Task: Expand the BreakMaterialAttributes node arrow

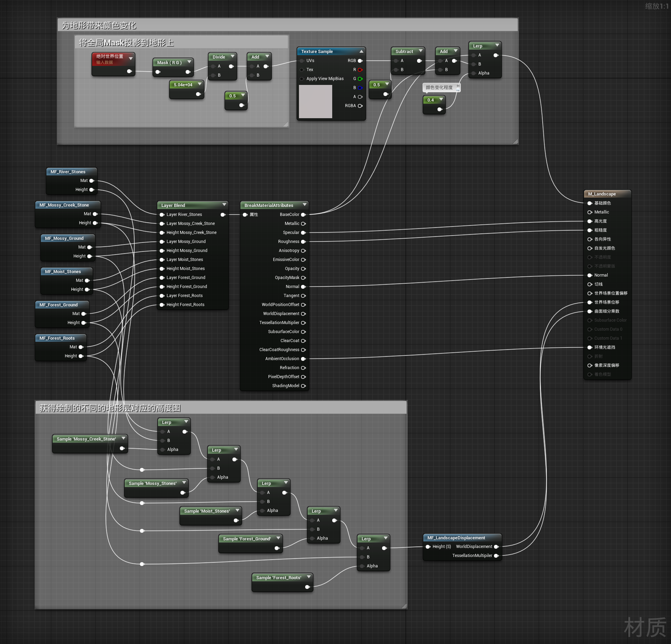Action: click(304, 205)
